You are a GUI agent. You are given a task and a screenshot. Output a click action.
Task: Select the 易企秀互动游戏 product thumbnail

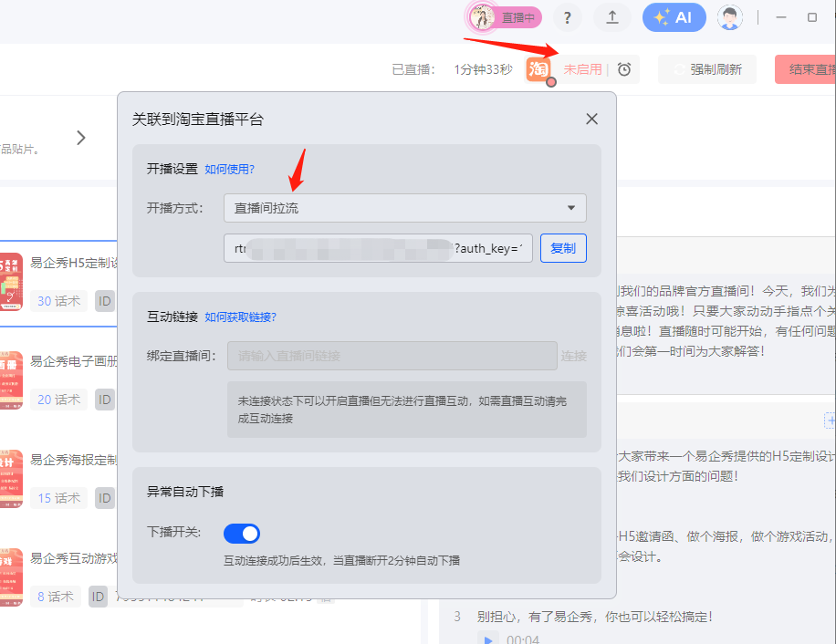(x=11, y=577)
